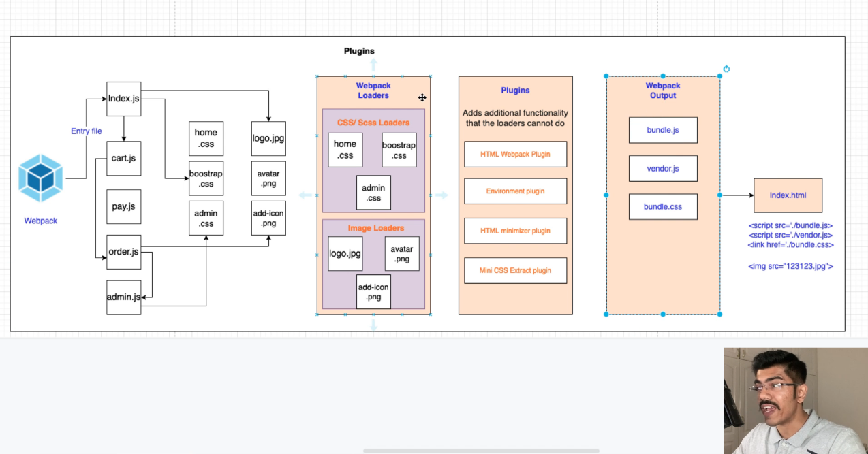Click the link href='./bundle.css' text line

click(x=790, y=244)
